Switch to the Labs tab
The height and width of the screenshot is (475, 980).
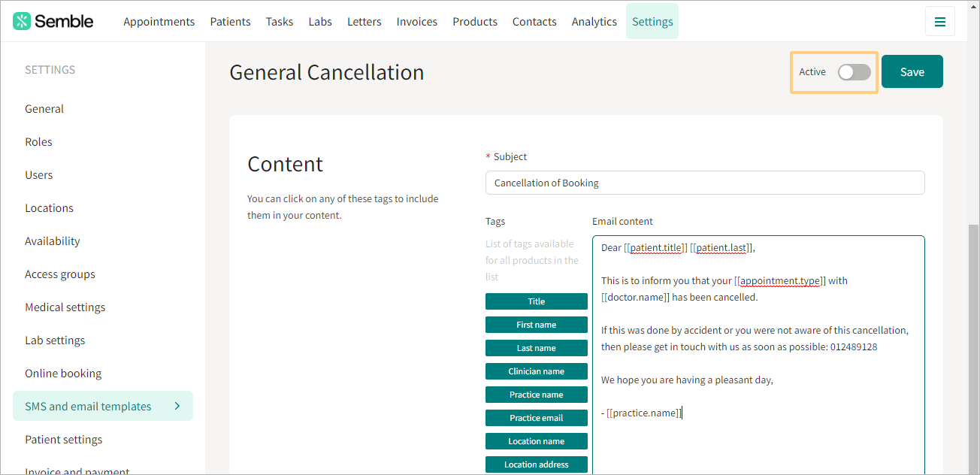[x=320, y=21]
